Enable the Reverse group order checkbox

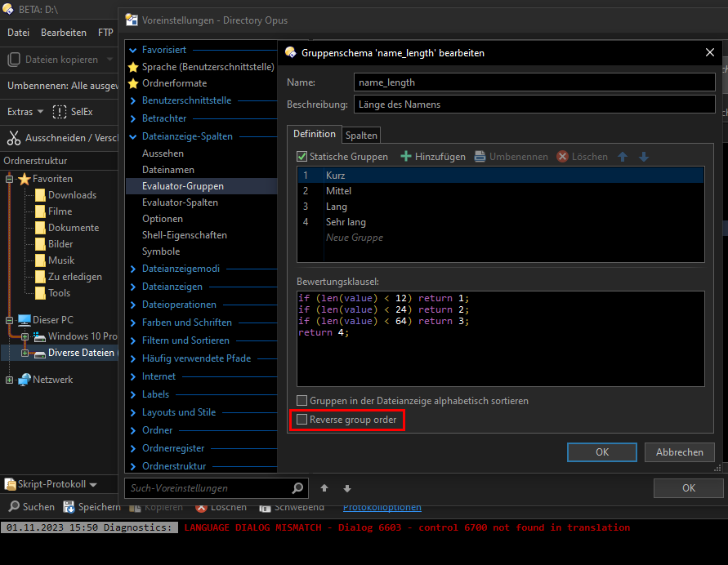tap(301, 420)
